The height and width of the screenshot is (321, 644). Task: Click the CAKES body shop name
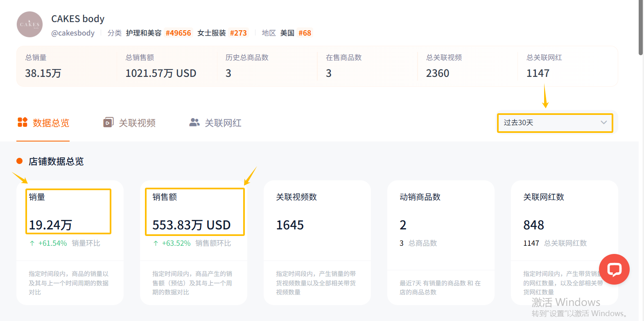click(x=78, y=19)
